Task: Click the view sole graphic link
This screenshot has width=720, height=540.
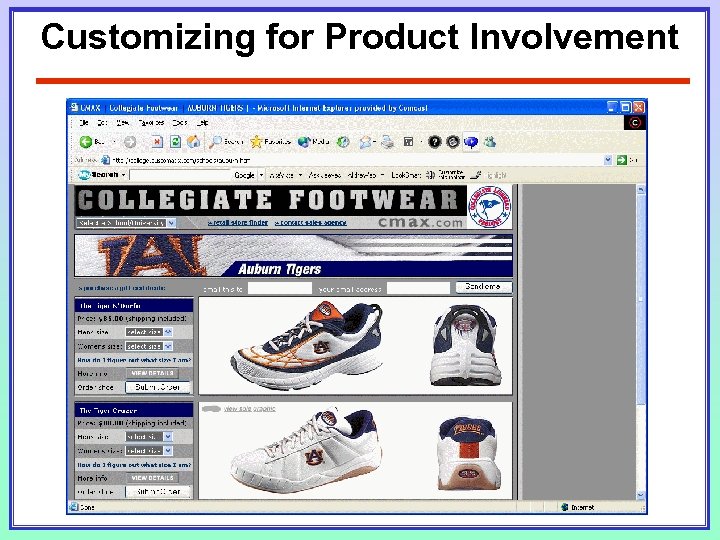Action: 250,409
